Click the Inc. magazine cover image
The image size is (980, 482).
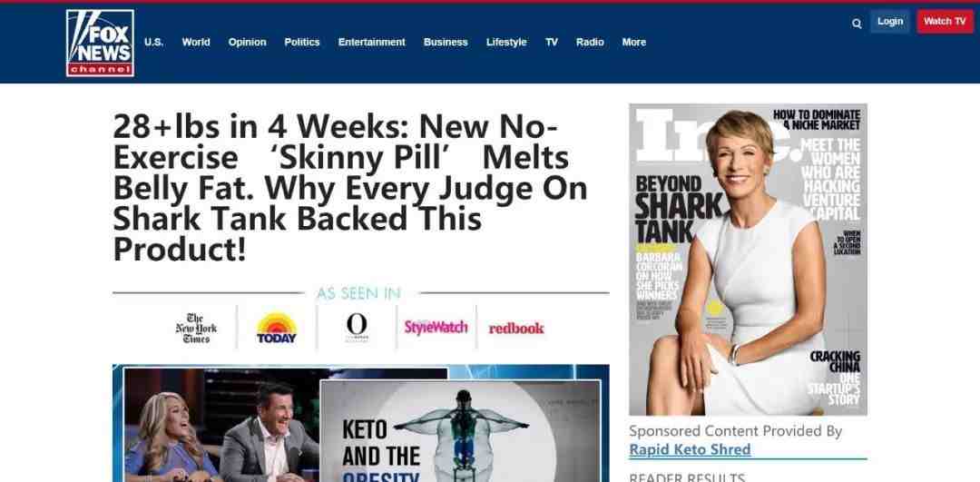pyautogui.click(x=748, y=260)
